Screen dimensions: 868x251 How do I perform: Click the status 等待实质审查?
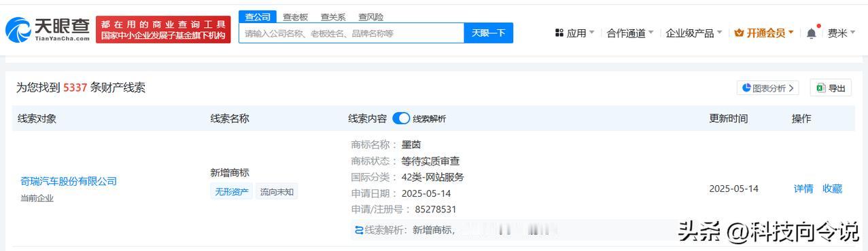point(430,161)
